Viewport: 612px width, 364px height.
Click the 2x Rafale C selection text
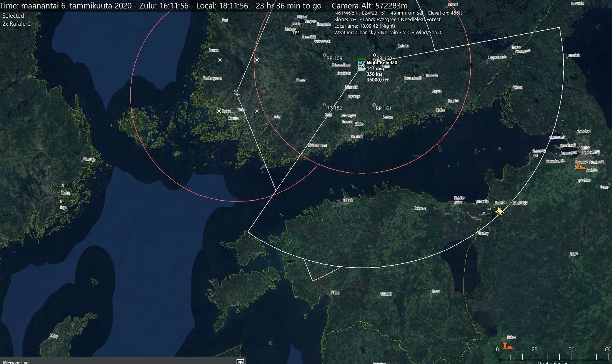[17, 24]
